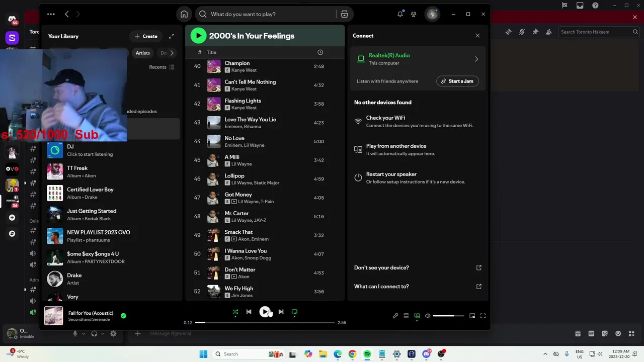Click the Duration clock column header
This screenshot has height=362, width=644.
click(x=320, y=52)
